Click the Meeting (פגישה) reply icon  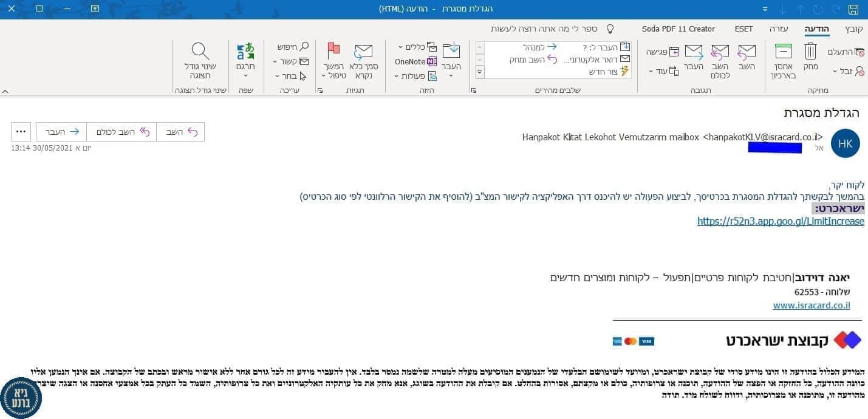pos(663,52)
